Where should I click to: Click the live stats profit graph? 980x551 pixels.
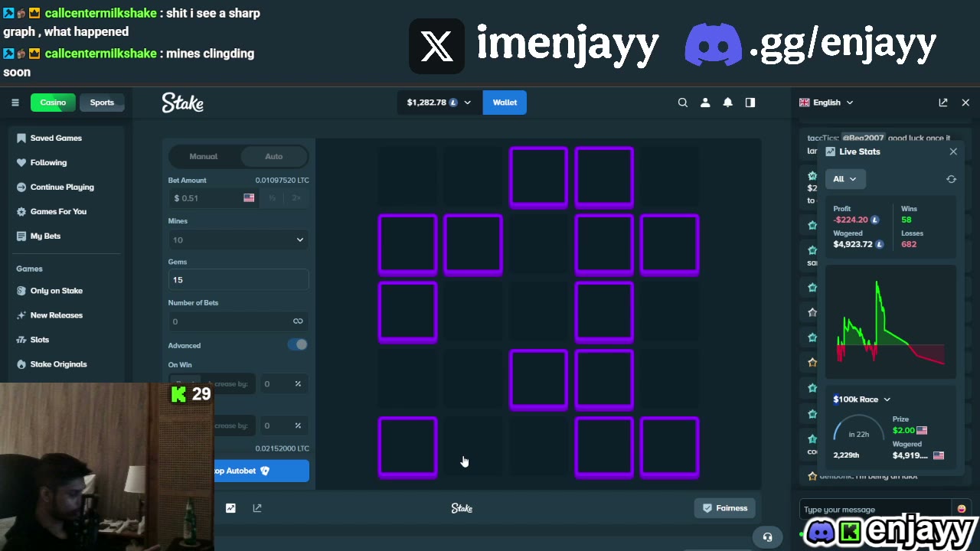point(890,321)
